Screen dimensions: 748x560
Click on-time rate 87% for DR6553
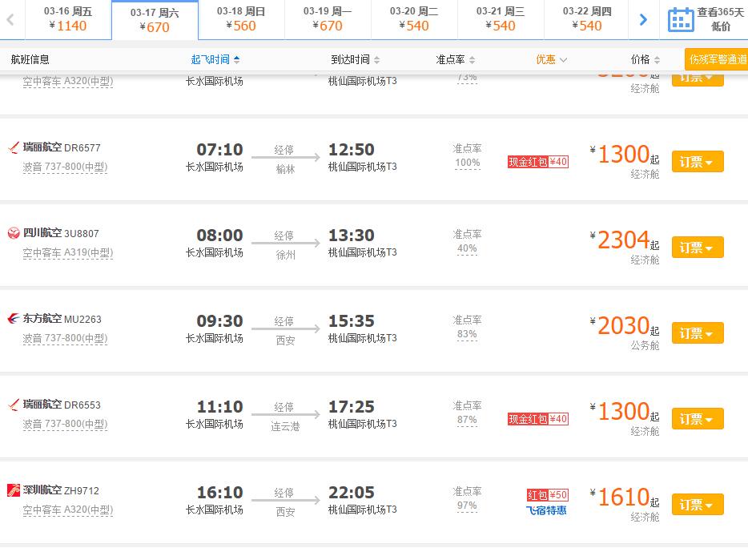pos(467,420)
